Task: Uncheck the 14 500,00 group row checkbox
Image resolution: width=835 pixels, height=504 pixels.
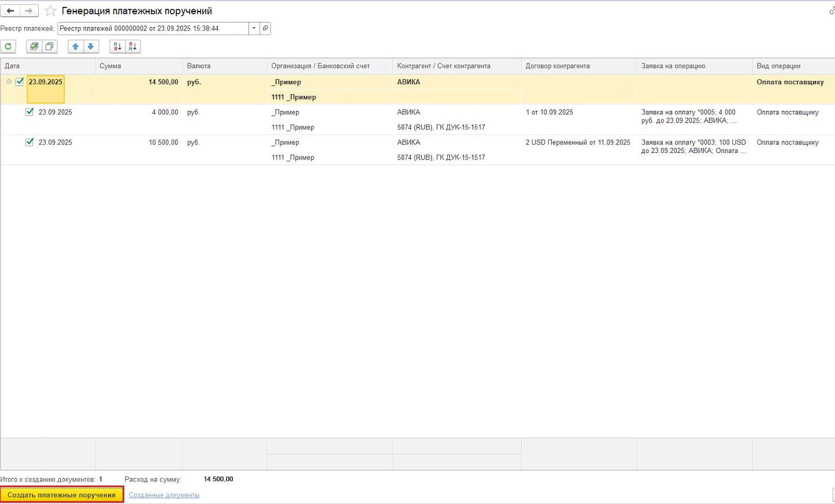Action: (20, 82)
